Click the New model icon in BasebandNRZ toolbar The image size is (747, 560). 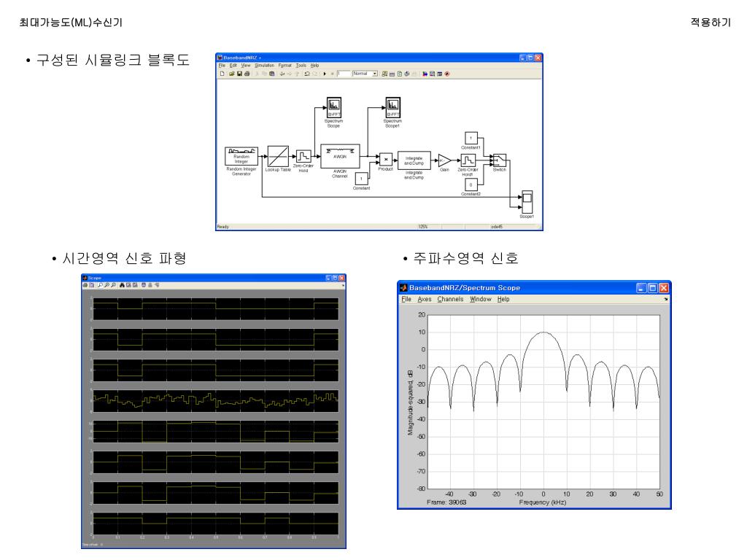(222, 74)
